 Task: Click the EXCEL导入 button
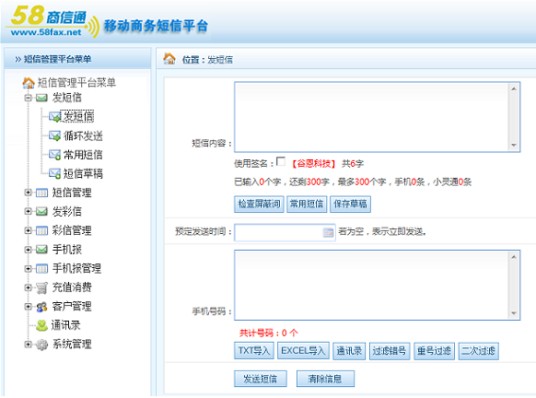[303, 351]
